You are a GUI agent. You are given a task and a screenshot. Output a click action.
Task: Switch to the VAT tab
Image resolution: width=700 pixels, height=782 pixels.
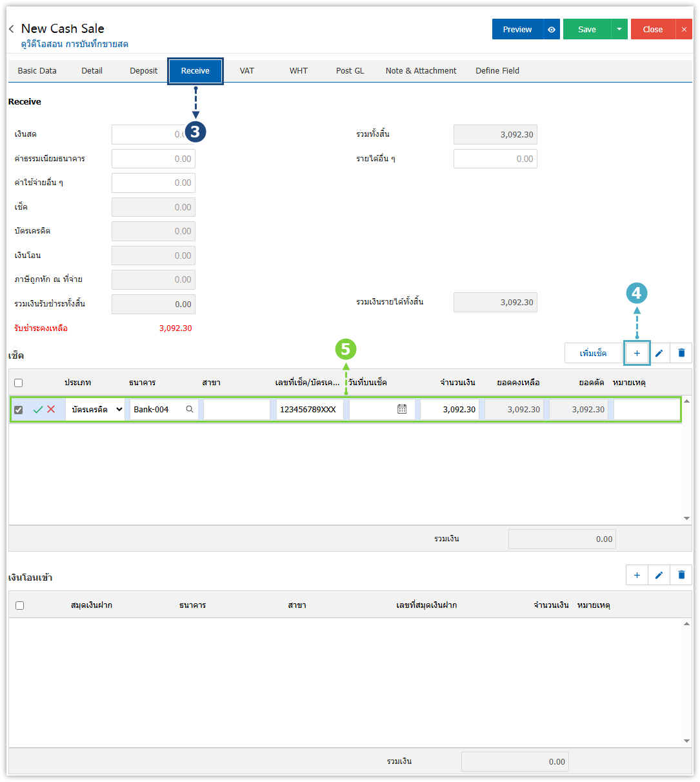click(x=247, y=71)
